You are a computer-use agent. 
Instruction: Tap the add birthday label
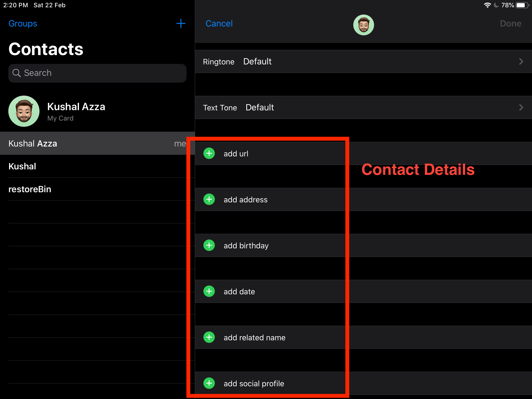tap(246, 246)
